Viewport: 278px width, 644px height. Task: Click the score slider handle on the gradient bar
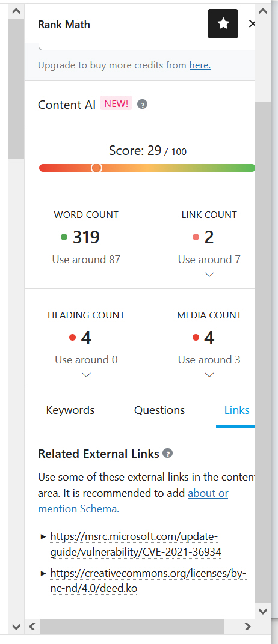click(96, 168)
